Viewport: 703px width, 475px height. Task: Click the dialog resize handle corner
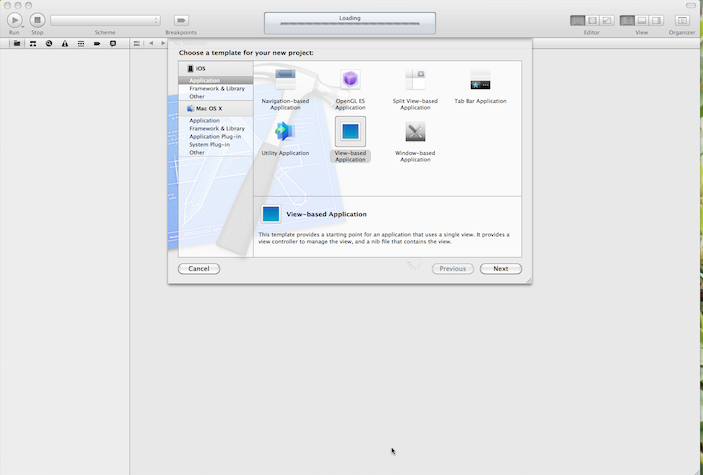click(x=529, y=280)
